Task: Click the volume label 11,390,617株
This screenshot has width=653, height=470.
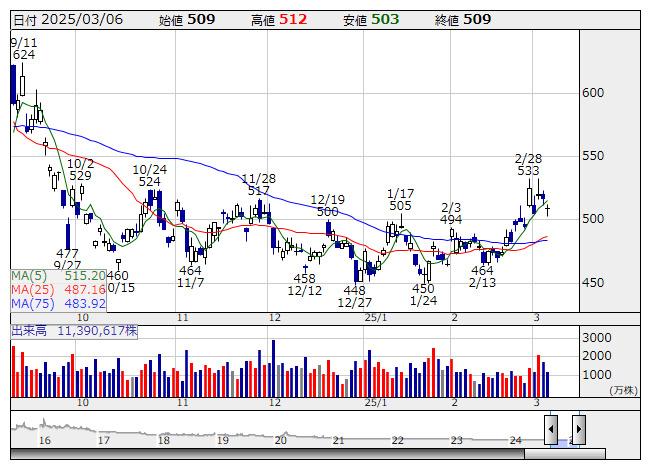Action: point(97,331)
